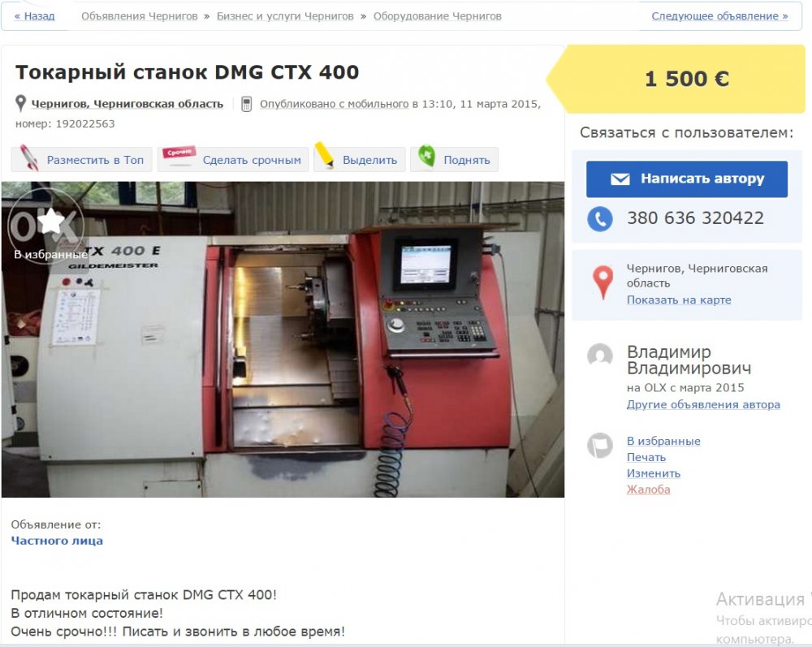The height and width of the screenshot is (647, 812).
Task: Open the lathe machine photo
Action: coord(283,339)
